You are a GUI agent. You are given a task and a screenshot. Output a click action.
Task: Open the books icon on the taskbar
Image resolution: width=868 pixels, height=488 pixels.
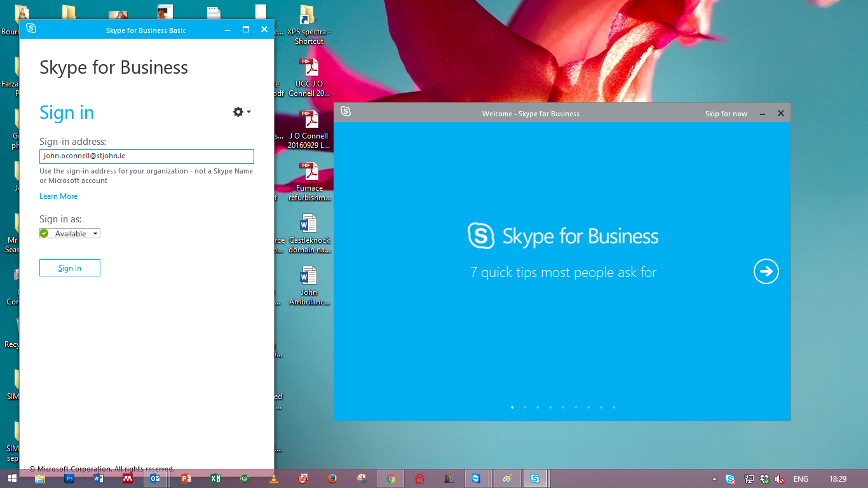pyautogui.click(x=449, y=478)
